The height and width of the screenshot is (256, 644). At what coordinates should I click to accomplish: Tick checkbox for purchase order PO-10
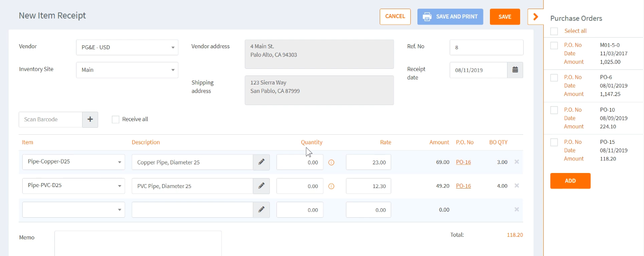click(554, 110)
